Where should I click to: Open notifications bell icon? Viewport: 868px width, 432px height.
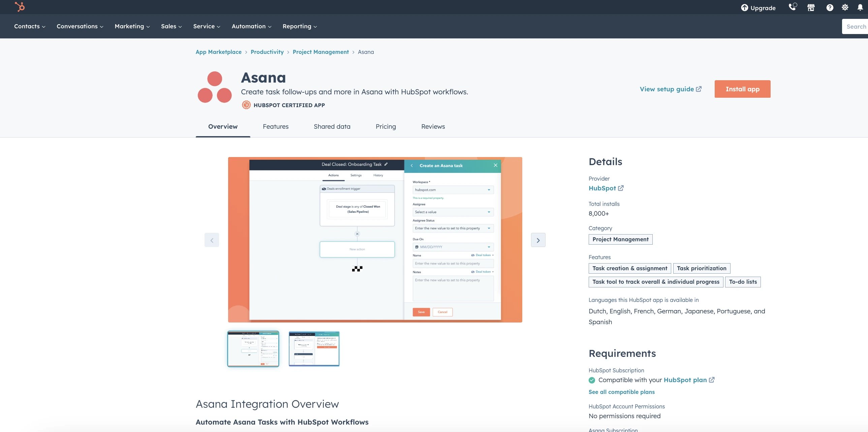click(x=860, y=7)
